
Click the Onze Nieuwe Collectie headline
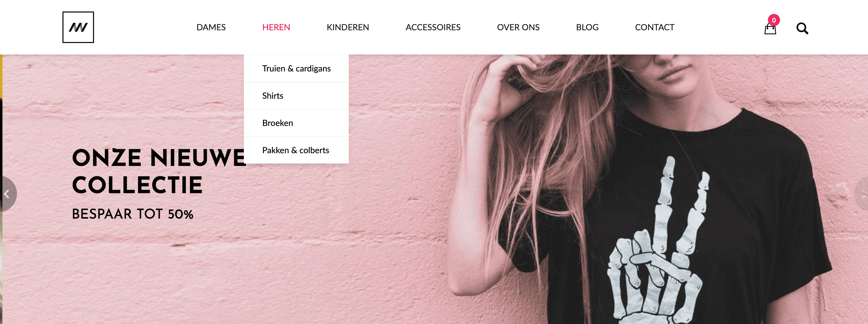159,172
